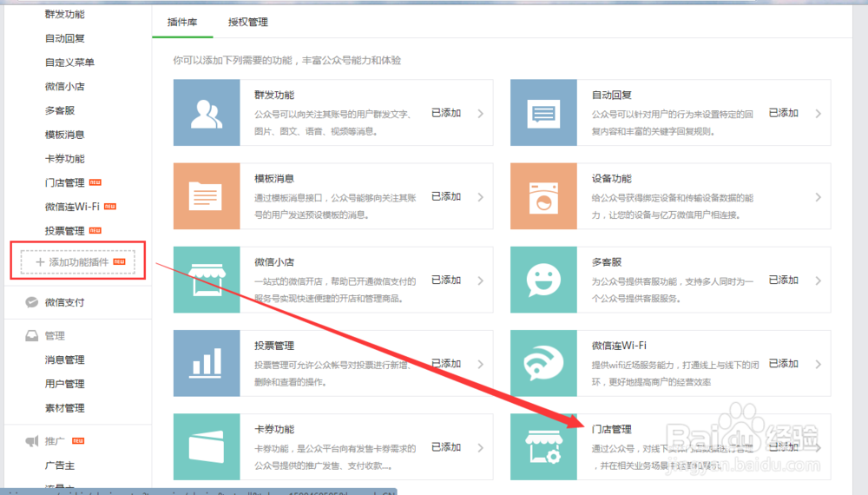Click 已添加 status on 微信连Wi-Fi card
Image resolution: width=868 pixels, height=495 pixels.
(x=783, y=364)
